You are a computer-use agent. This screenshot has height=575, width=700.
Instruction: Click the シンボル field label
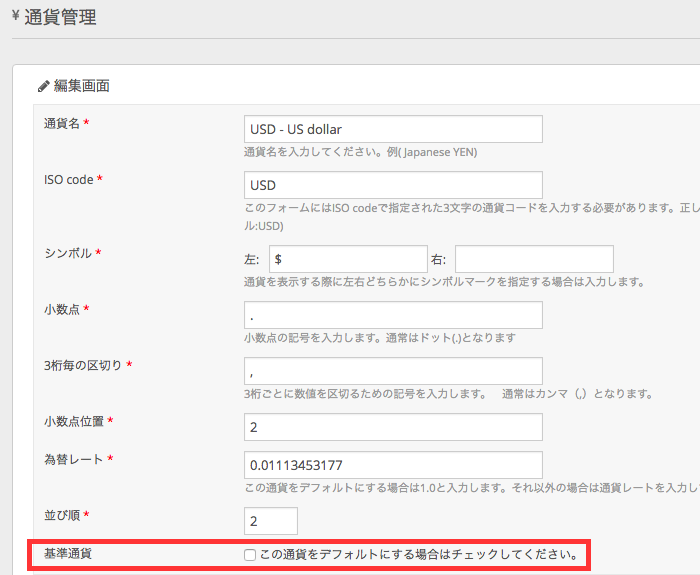(x=68, y=253)
